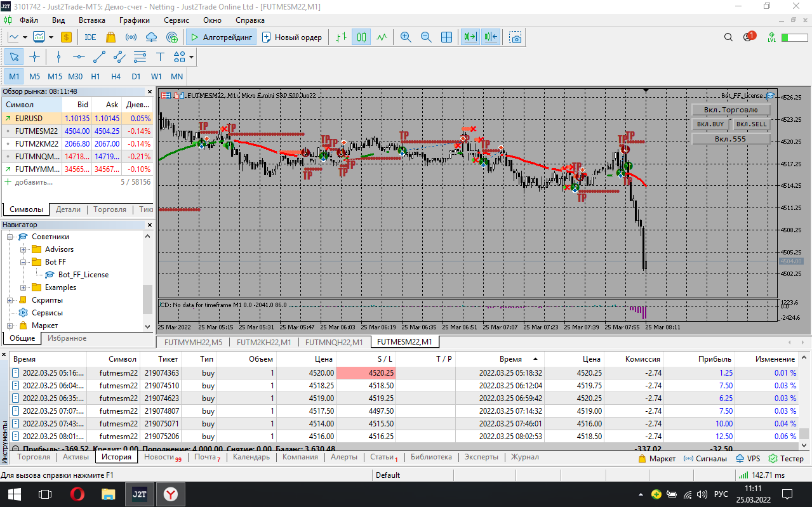This screenshot has height=507, width=812.
Task: Switch to Избранное tab in Navigator
Action: 67,338
